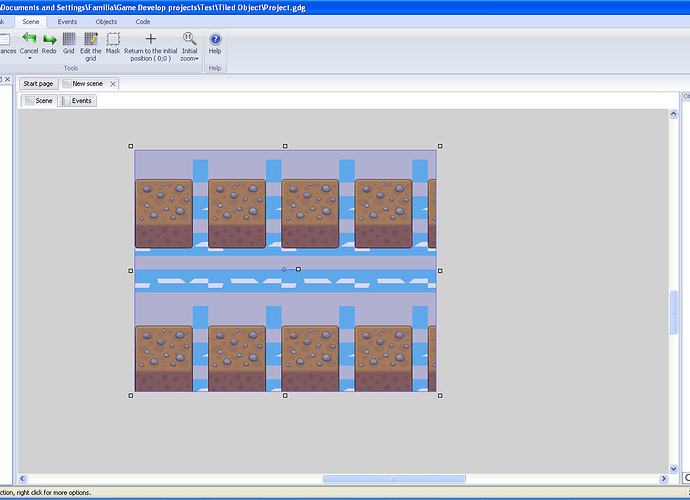Click the vertical scrollbar thumb
Screen dimensions: 690x500
point(673,312)
